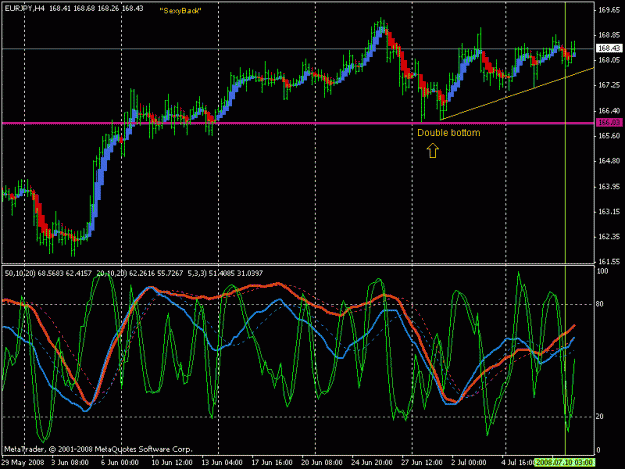Click the 168.05 price scale value
This screenshot has height=469, width=625.
pos(609,60)
